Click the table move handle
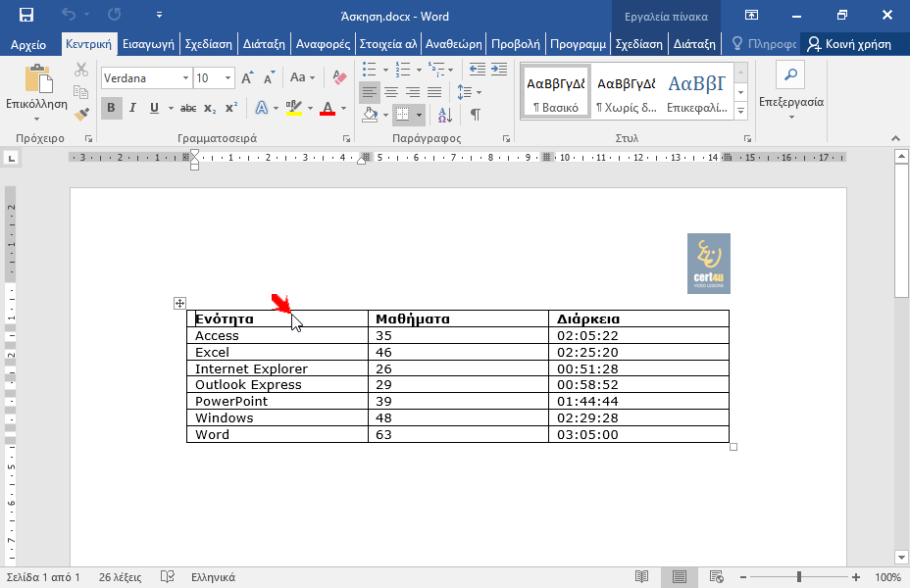 [179, 303]
